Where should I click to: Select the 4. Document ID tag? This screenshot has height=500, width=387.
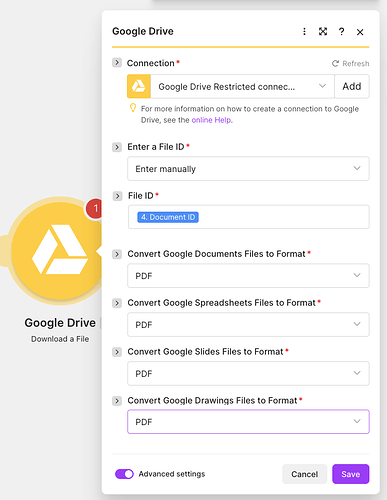tap(168, 217)
